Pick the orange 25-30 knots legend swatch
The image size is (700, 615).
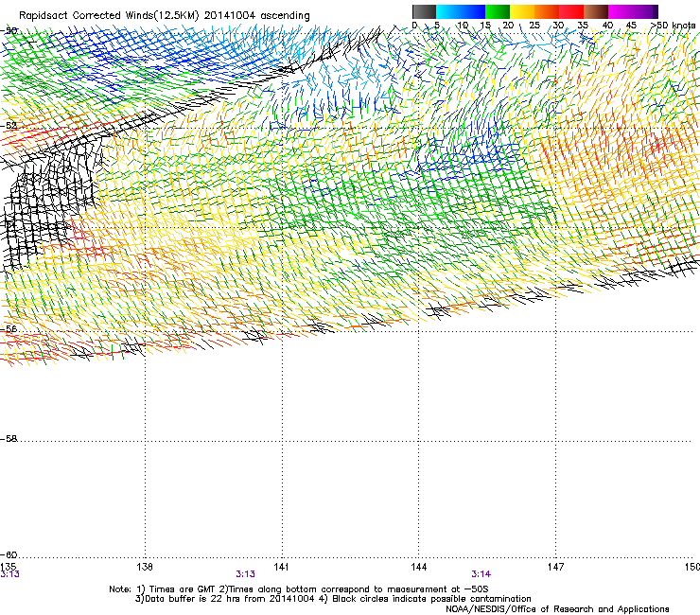[x=547, y=11]
